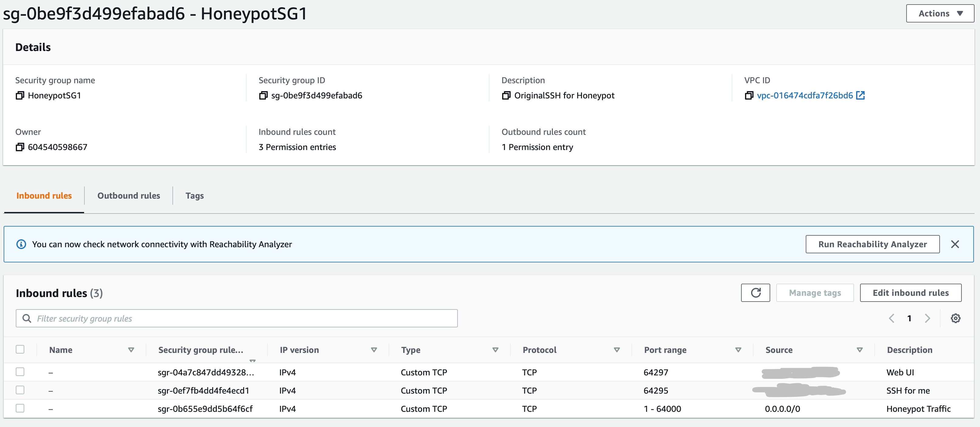980x427 pixels.
Task: Dismiss the Reachability Analyzer banner
Action: tap(954, 244)
